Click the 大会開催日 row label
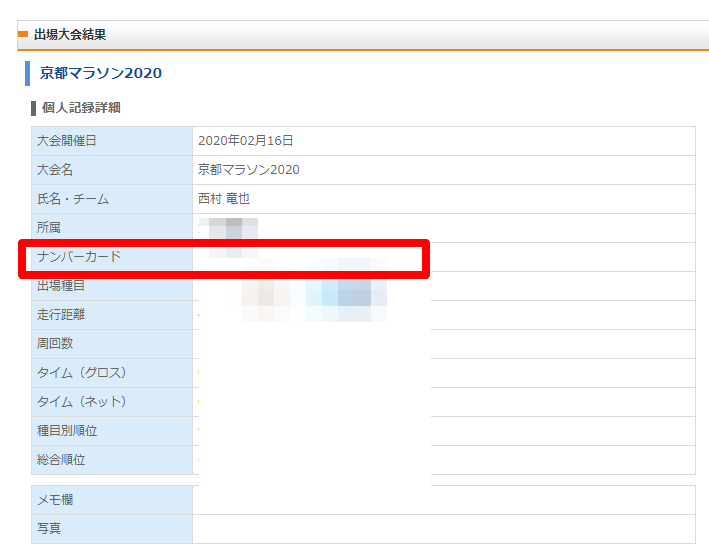This screenshot has width=709, height=549. 67,141
